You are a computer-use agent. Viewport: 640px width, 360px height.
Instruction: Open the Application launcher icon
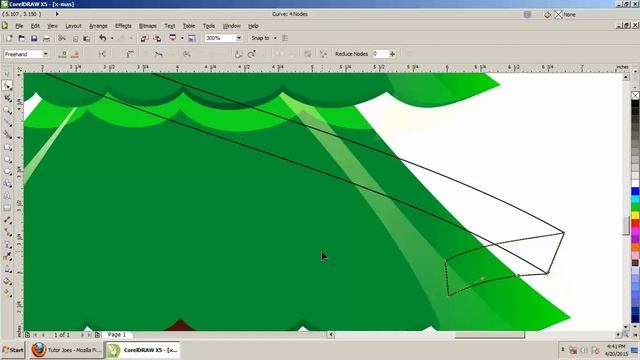(x=173, y=38)
